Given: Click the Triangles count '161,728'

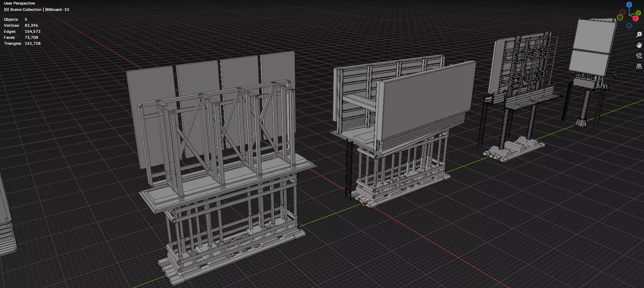Looking at the screenshot, I should [x=32, y=43].
